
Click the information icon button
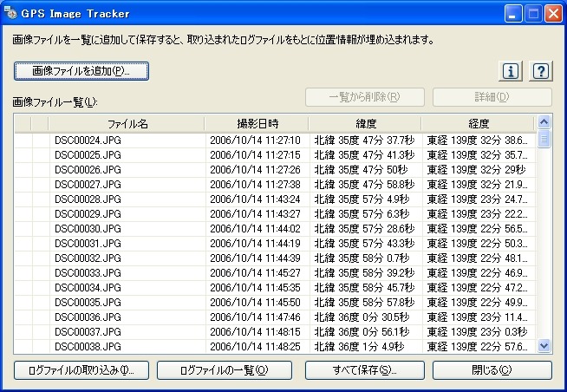513,71
